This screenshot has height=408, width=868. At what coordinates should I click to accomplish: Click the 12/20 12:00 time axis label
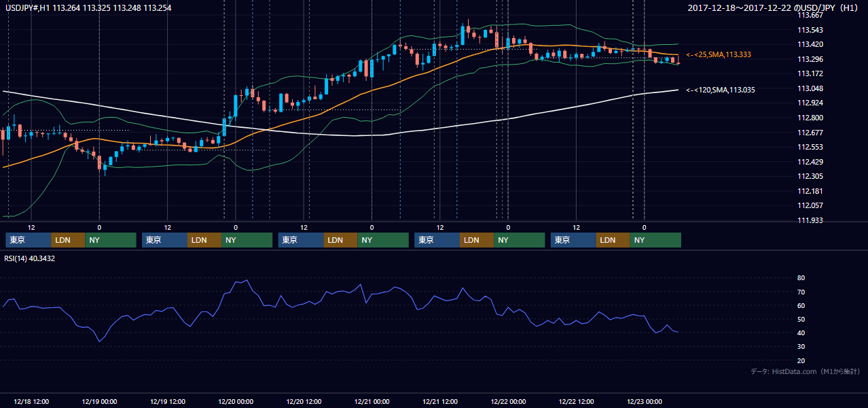coord(304,401)
